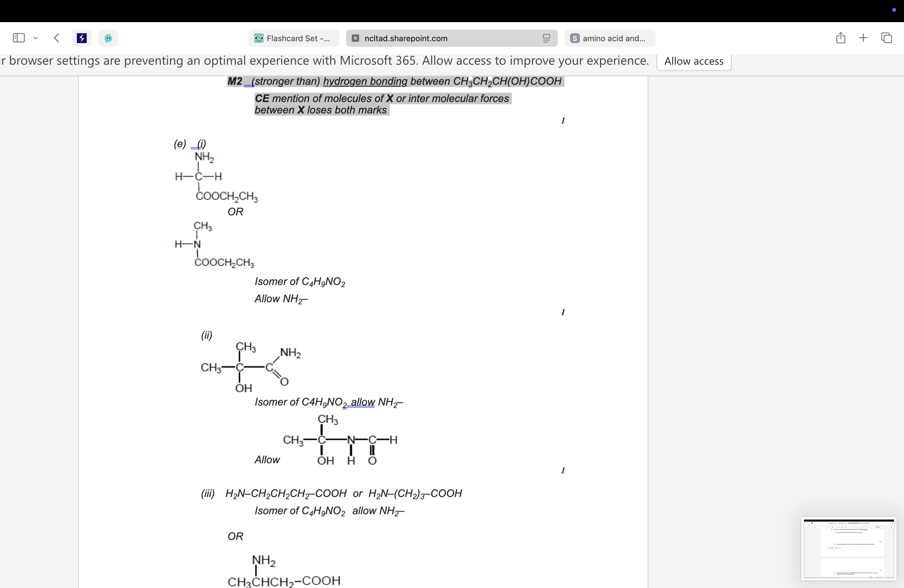Open the lightning bolt pinned tab
904x588 pixels.
(82, 38)
